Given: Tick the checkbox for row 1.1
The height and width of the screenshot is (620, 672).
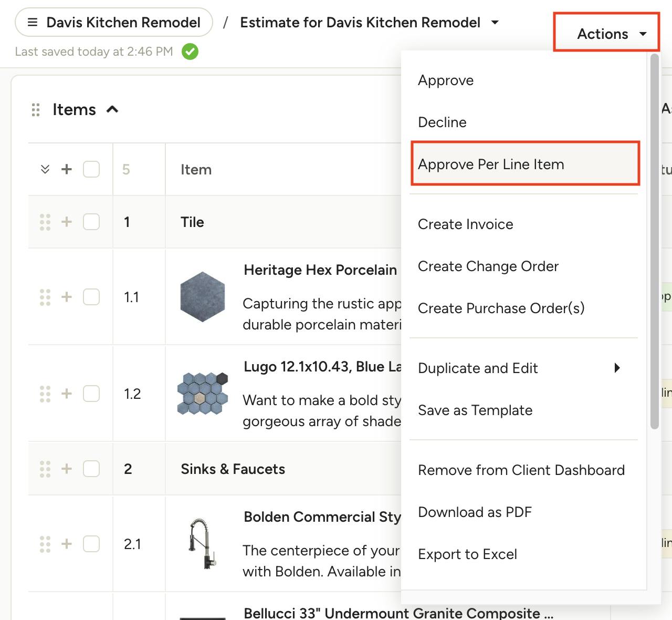Looking at the screenshot, I should [91, 297].
